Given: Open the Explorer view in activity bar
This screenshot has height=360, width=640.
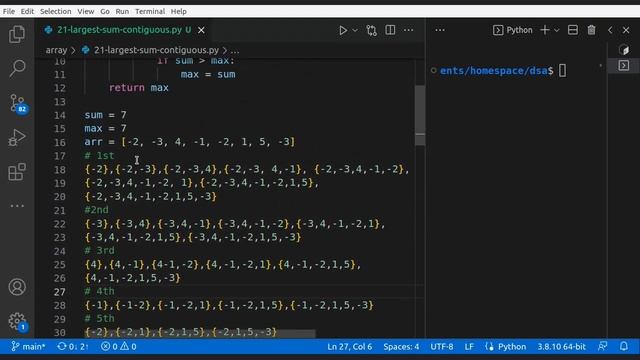Looking at the screenshot, I should 17,34.
